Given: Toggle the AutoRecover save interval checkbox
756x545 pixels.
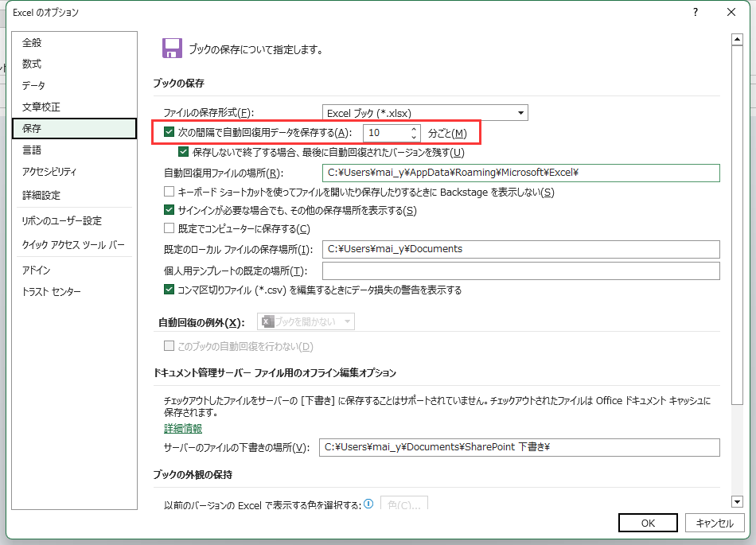Looking at the screenshot, I should pyautogui.click(x=170, y=133).
